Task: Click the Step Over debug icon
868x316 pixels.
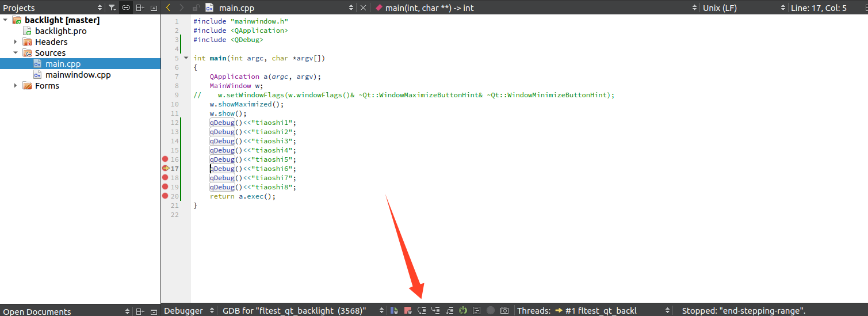Action: click(x=422, y=311)
